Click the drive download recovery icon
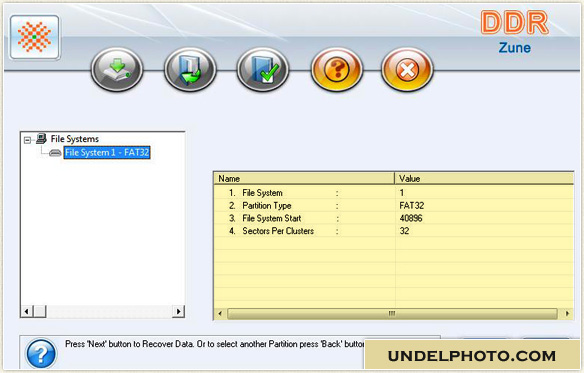Screen dimensions: 584x373 pos(117,69)
